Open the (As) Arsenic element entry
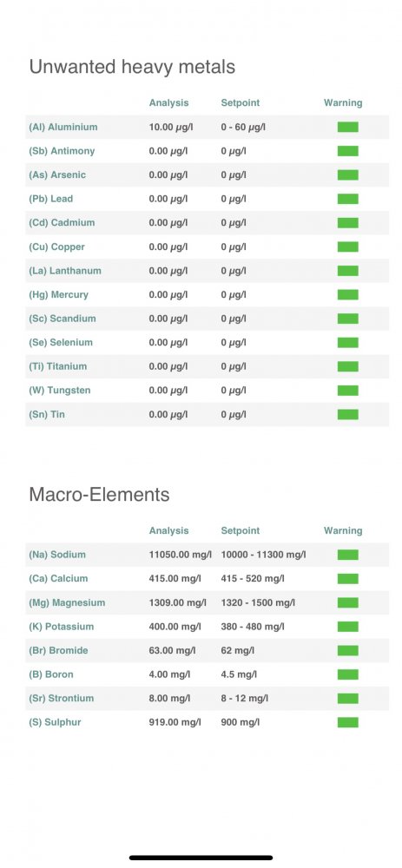 click(x=57, y=175)
